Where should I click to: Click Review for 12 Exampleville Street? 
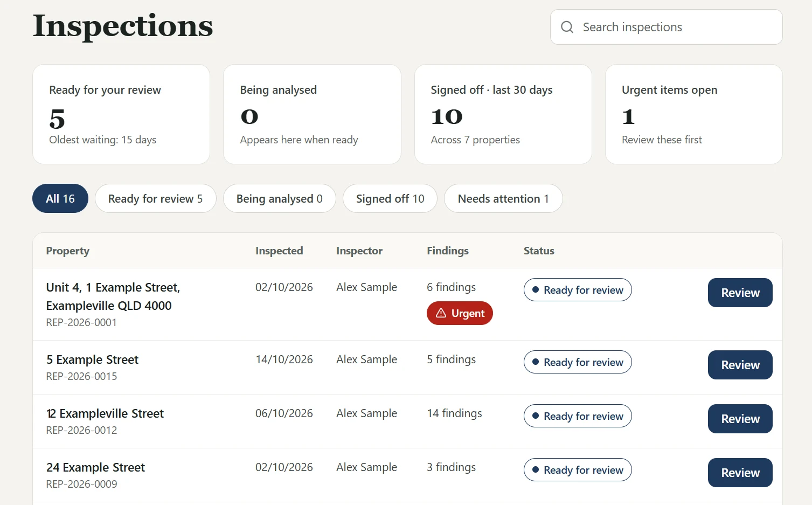click(x=740, y=419)
